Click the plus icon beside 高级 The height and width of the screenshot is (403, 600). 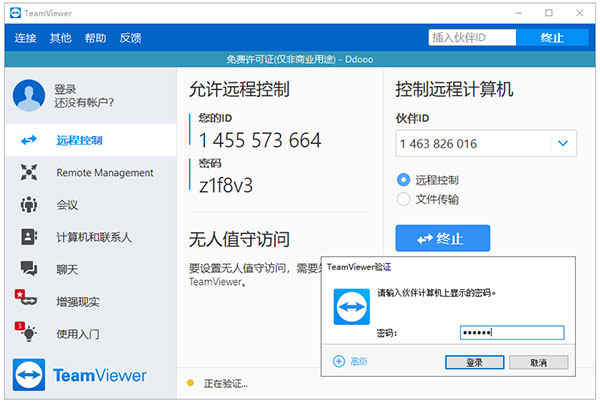tap(339, 361)
